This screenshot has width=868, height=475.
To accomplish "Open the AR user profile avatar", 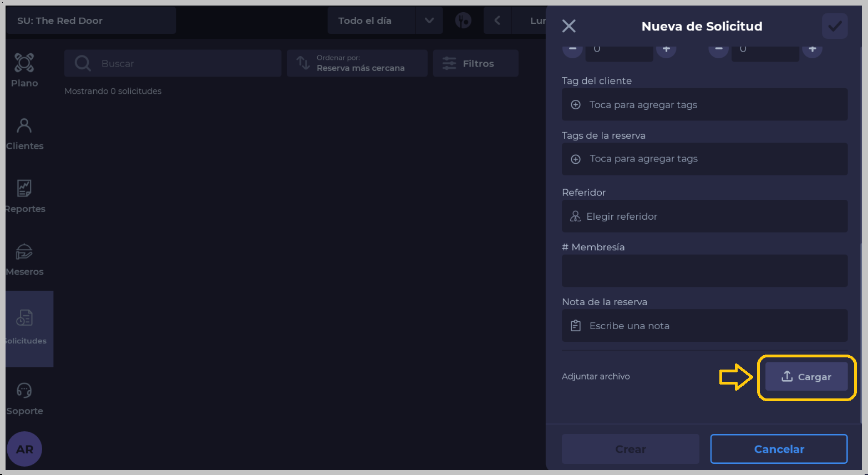I will 24,449.
